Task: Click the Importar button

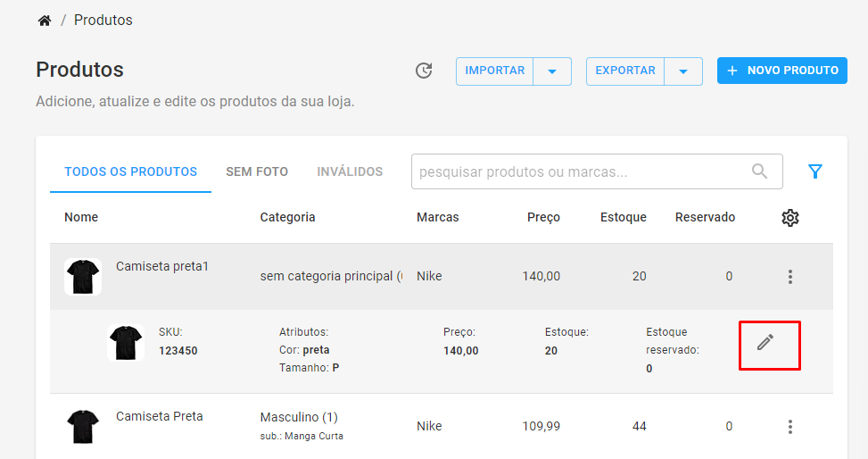Action: (x=495, y=71)
